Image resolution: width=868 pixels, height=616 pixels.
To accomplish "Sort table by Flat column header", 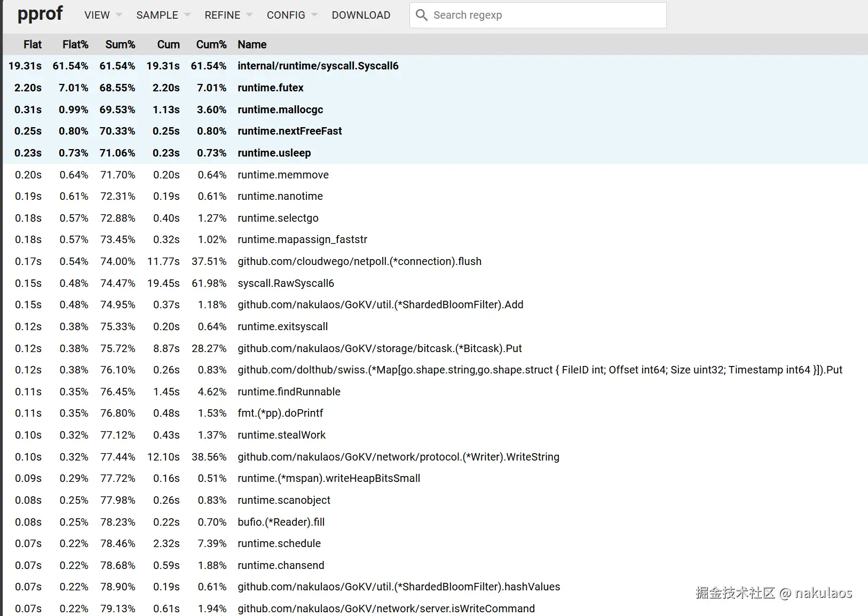I will pos(33,44).
